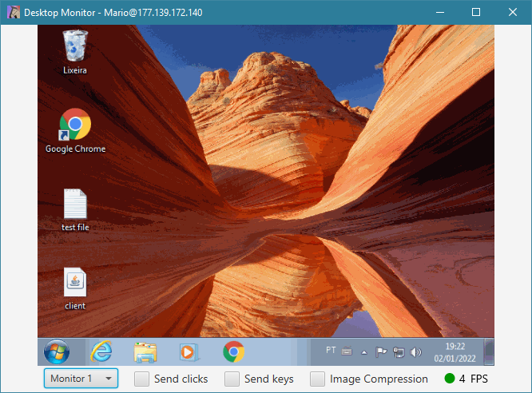Click the Show desktop strip beside clock

pyautogui.click(x=489, y=351)
